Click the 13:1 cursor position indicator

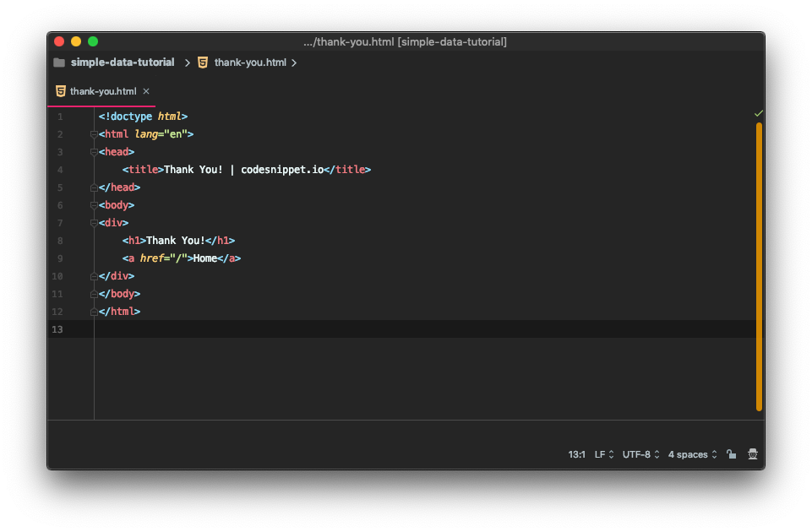point(576,454)
